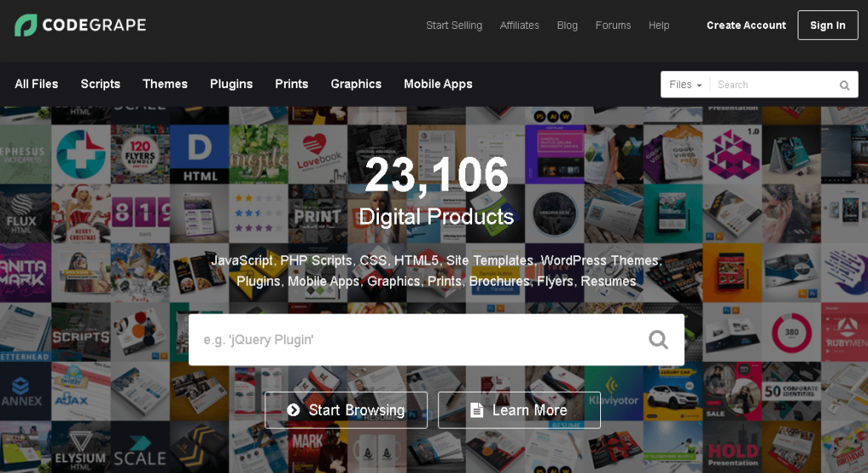Open the Affiliates link
Viewport: 868px width, 473px height.
pos(520,25)
